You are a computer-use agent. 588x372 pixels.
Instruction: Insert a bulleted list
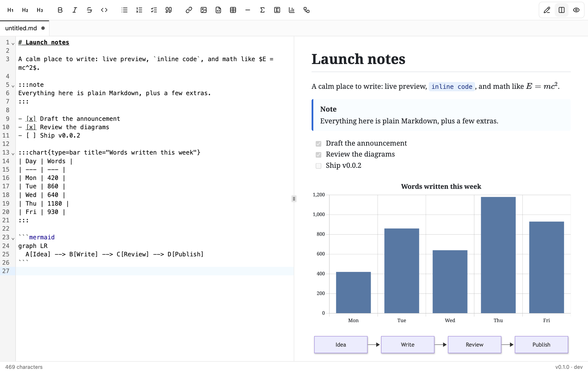coord(125,10)
